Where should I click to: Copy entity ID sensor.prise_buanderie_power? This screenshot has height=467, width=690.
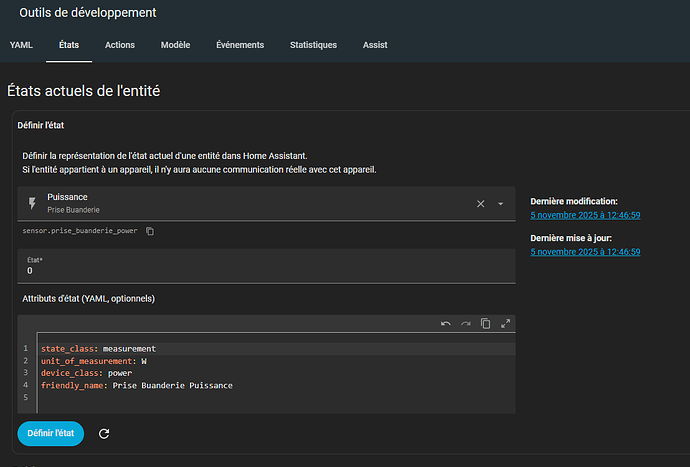(150, 231)
